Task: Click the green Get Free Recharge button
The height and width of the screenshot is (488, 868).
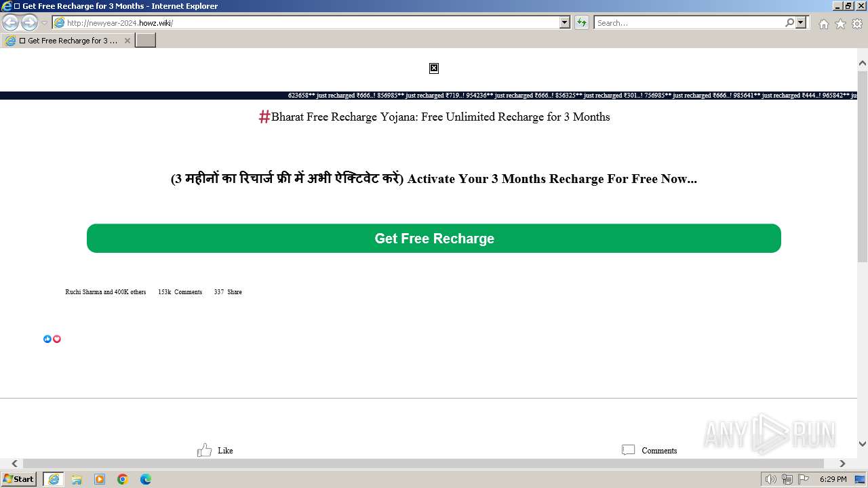Action: [434, 239]
